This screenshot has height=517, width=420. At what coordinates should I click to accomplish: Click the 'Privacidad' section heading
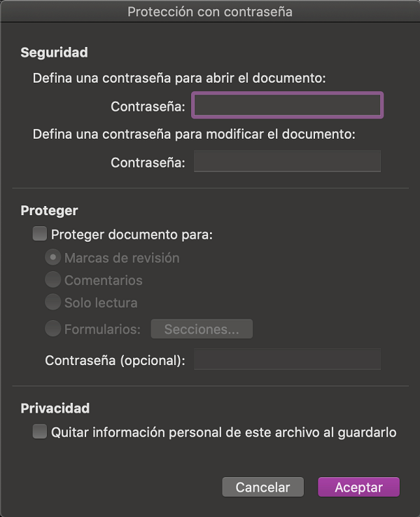[55, 408]
